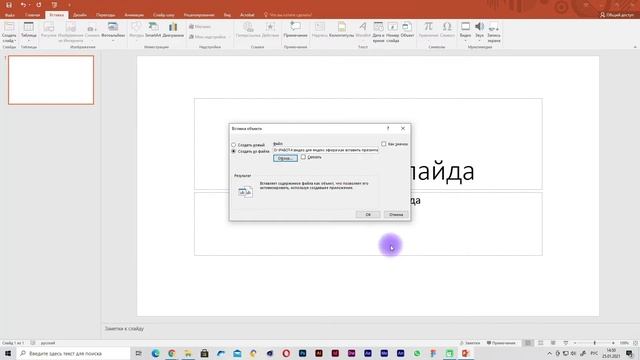This screenshot has width=640, height=360.
Task: Click the Date and Time (Дата и время) icon
Action: 378,27
